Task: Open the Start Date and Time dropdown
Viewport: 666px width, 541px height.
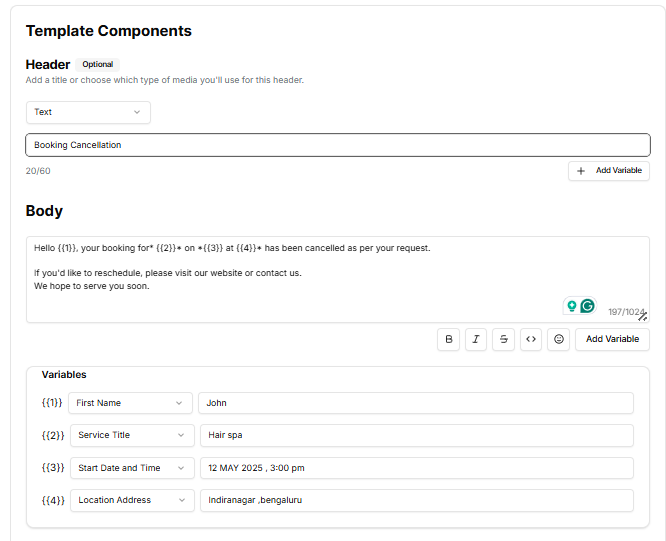Action: click(x=132, y=468)
